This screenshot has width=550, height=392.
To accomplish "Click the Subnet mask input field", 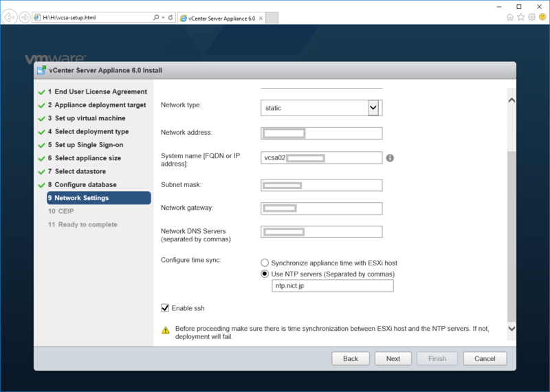I will tap(322, 185).
